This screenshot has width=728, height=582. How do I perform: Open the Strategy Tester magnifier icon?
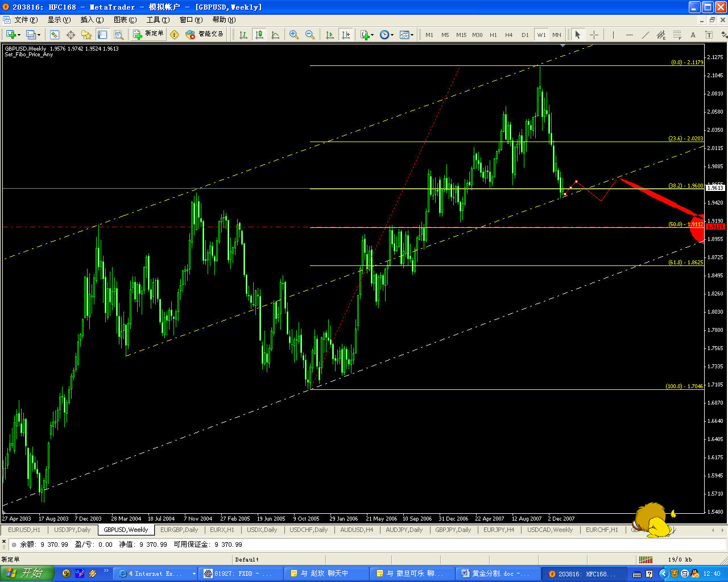coord(118,35)
